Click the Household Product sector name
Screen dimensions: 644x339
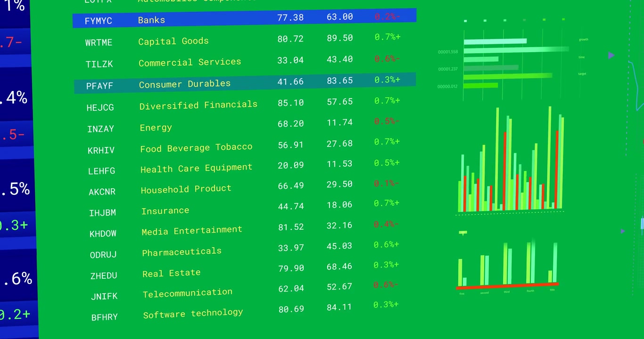[186, 189]
